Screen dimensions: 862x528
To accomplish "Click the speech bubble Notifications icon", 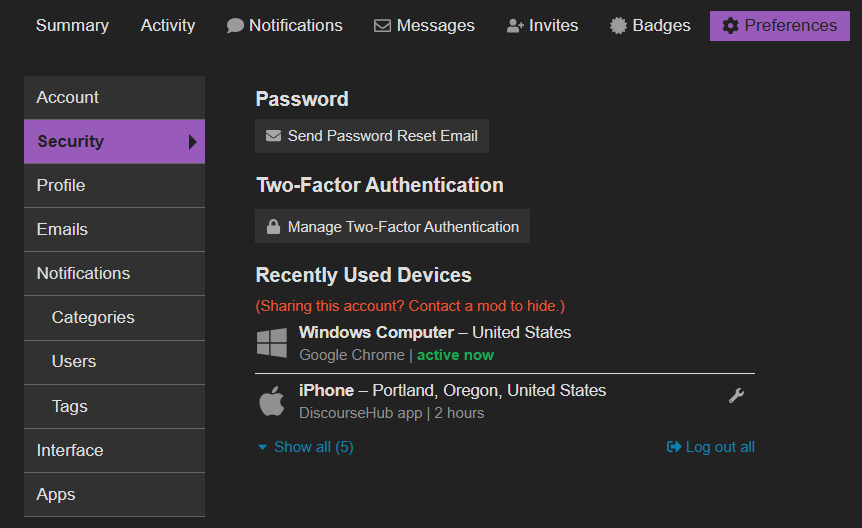I will click(x=235, y=26).
